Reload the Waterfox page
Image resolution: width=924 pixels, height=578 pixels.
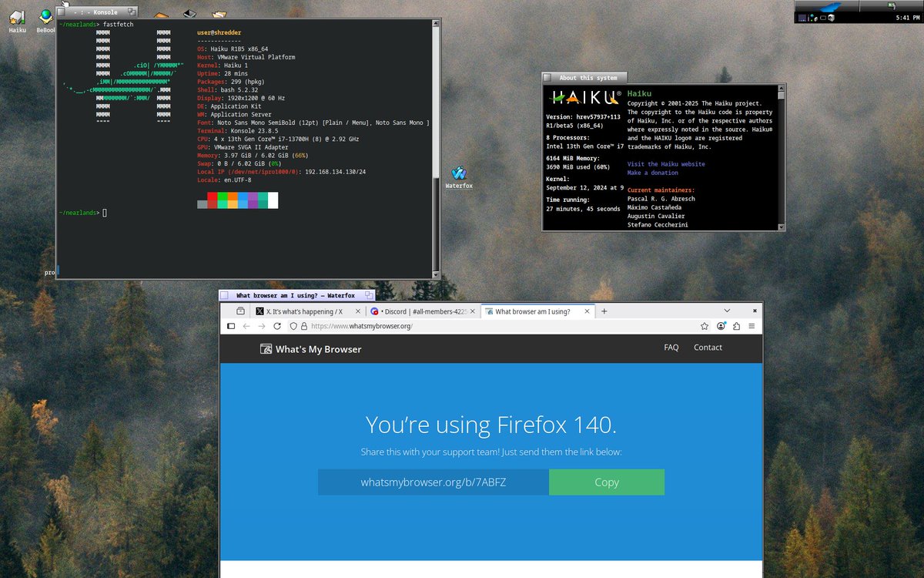point(277,326)
